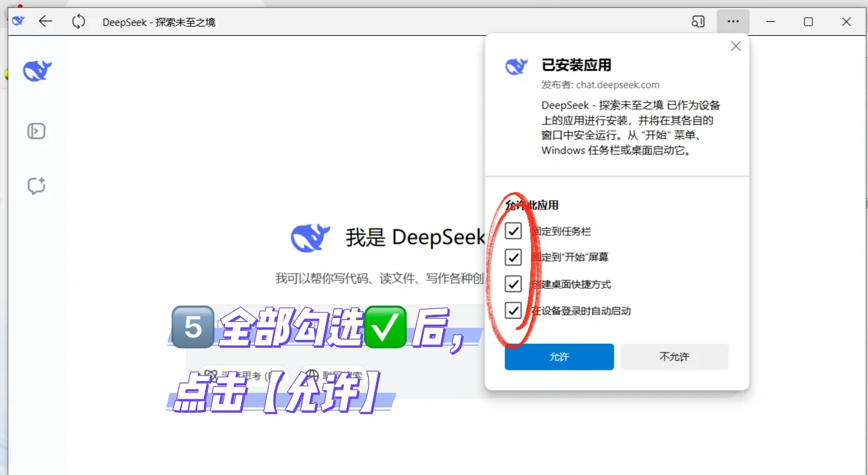Toggle 在设备登录时自动启动 checkbox
The image size is (868, 475).
point(514,310)
